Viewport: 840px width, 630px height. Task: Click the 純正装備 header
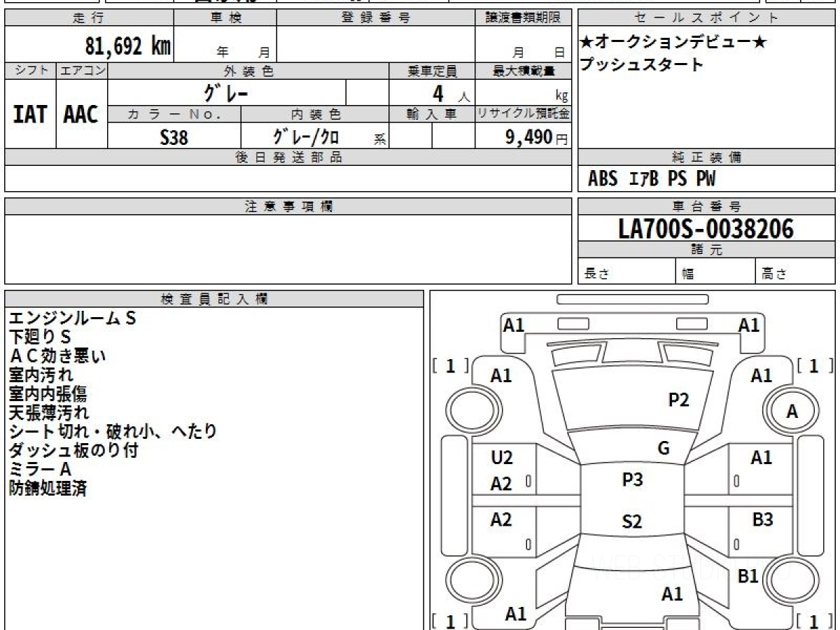coord(706,157)
